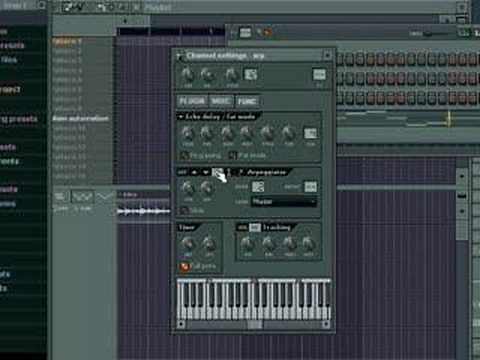Switch Tracking section to VOL
This screenshot has width=480, height=360.
(243, 228)
